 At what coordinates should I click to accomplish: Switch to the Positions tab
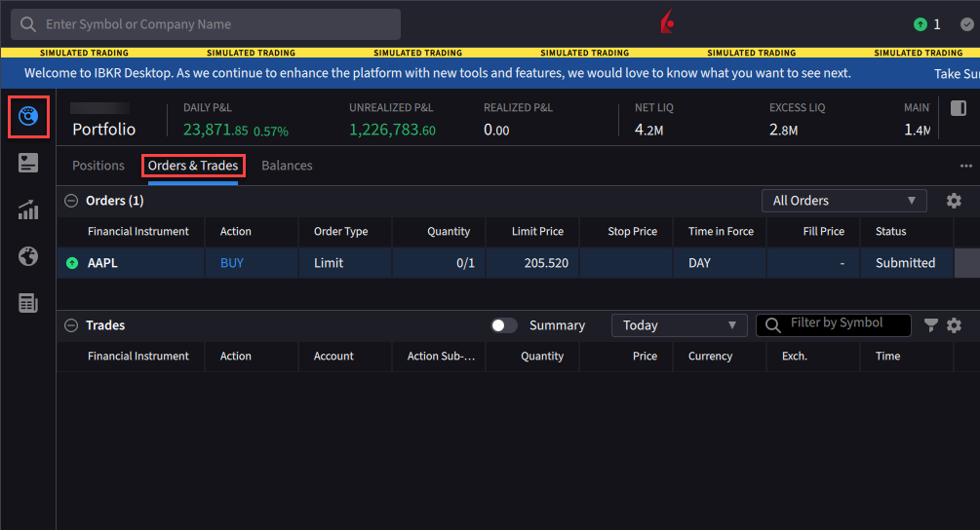click(98, 166)
